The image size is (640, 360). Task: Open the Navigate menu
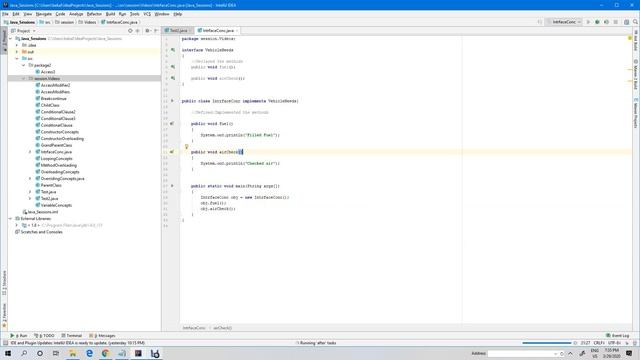44,14
